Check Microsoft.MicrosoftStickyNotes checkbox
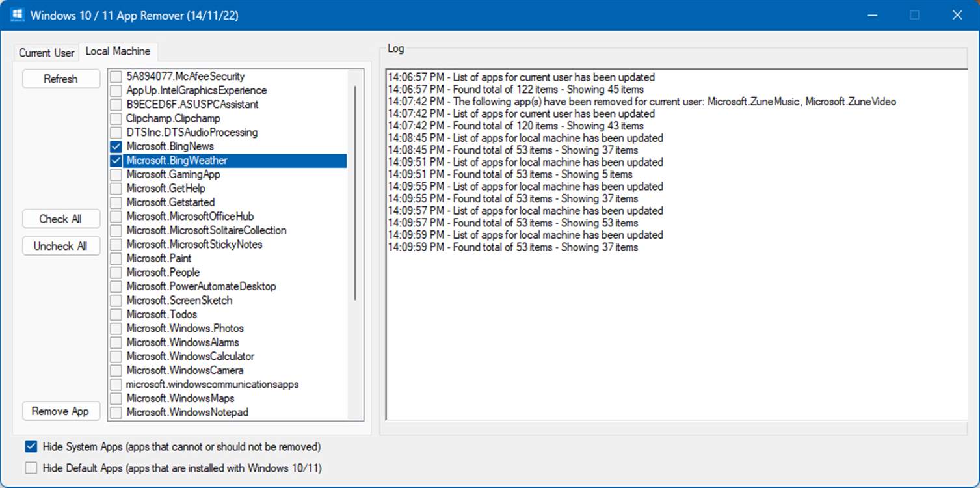 click(x=116, y=244)
